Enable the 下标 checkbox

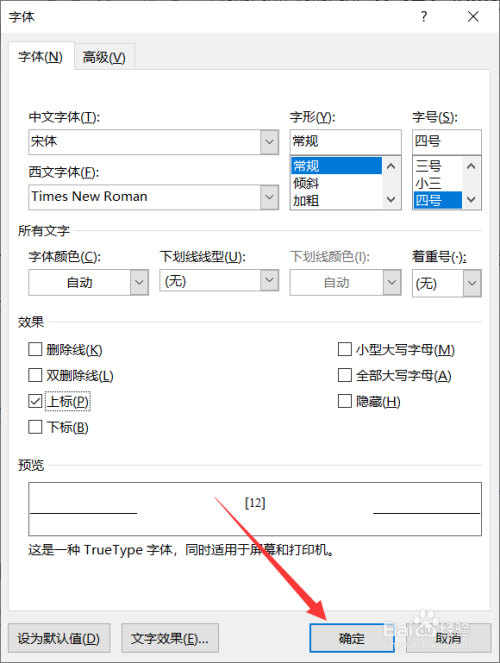click(35, 427)
